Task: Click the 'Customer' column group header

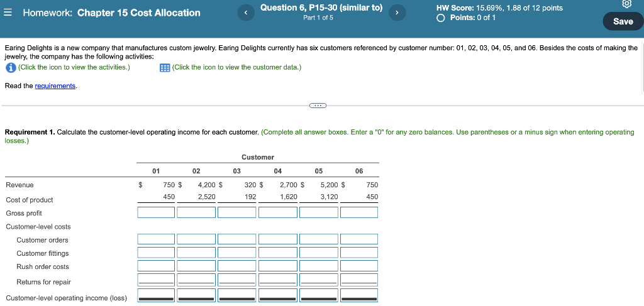Action: coord(258,158)
